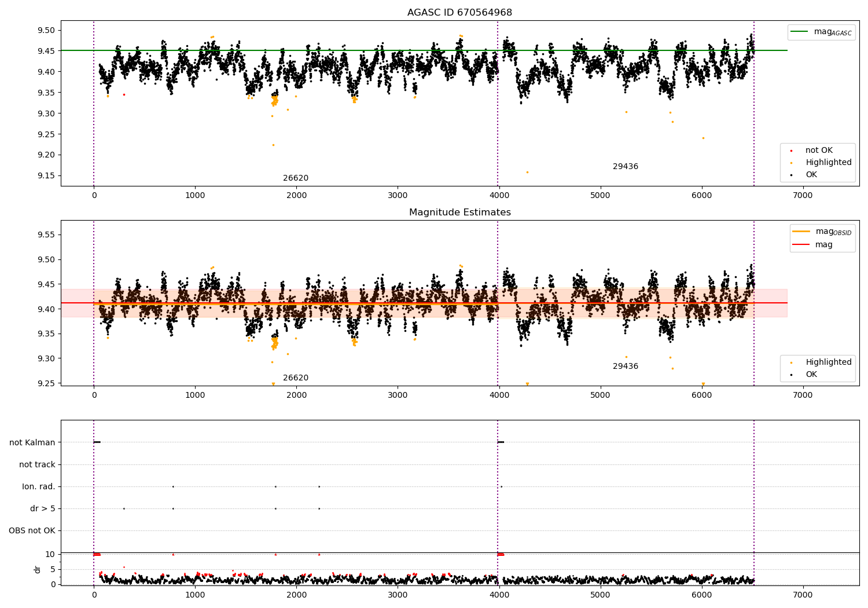
Task: Click the 9.15 y-tick in top panel
Action: (46, 175)
